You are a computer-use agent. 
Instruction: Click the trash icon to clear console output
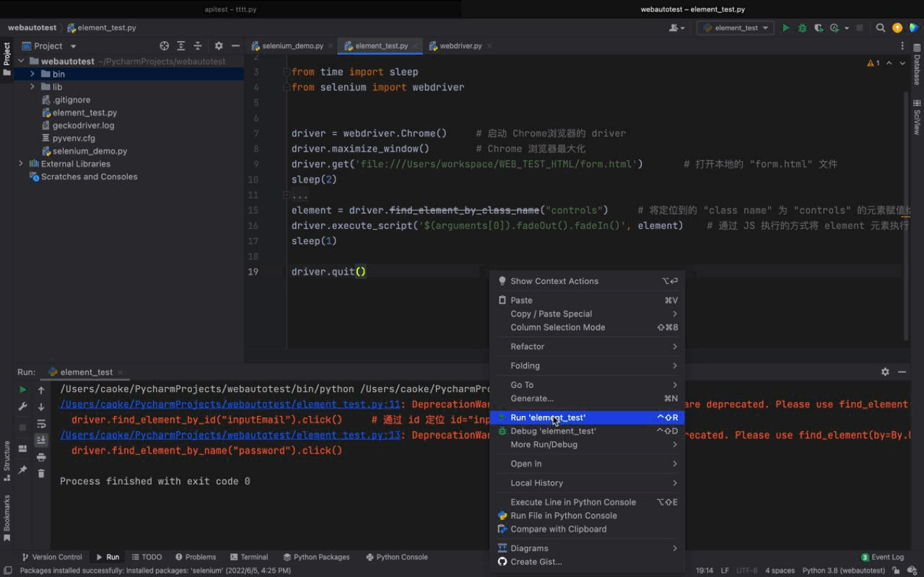click(41, 473)
